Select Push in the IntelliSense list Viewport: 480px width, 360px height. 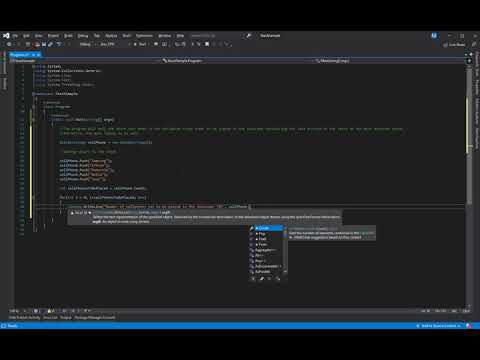[266, 245]
